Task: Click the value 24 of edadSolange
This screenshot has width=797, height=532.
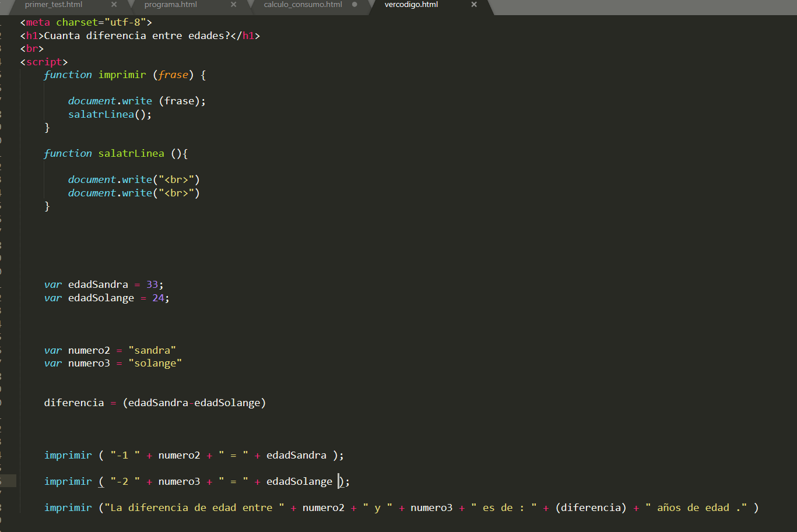Action: [158, 298]
